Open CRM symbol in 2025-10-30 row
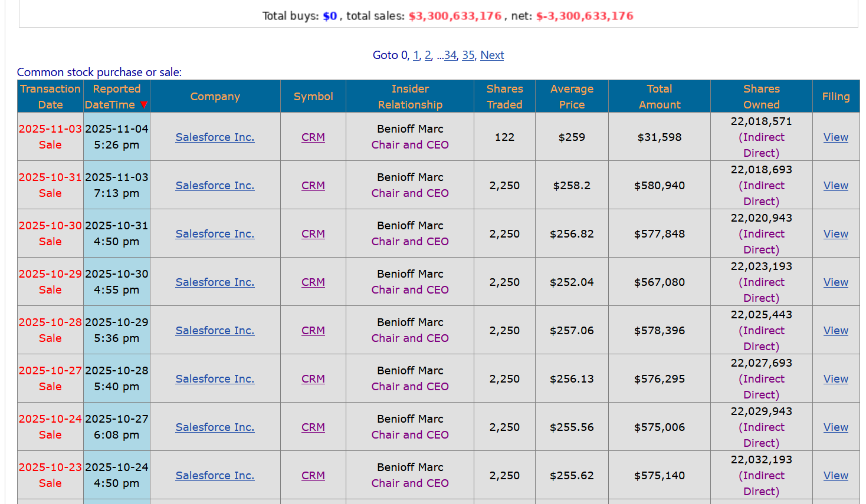866x504 pixels. [313, 233]
